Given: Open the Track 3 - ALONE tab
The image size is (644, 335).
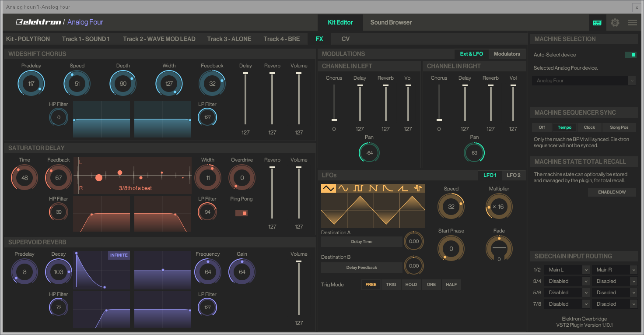Looking at the screenshot, I should coord(229,39).
